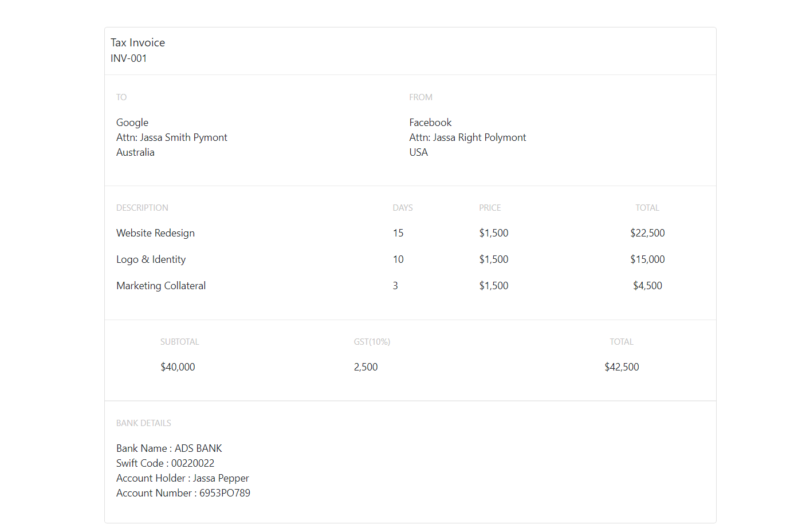Click the DESCRIPTION column header
Image resolution: width=798 pixels, height=532 pixels.
(x=142, y=208)
